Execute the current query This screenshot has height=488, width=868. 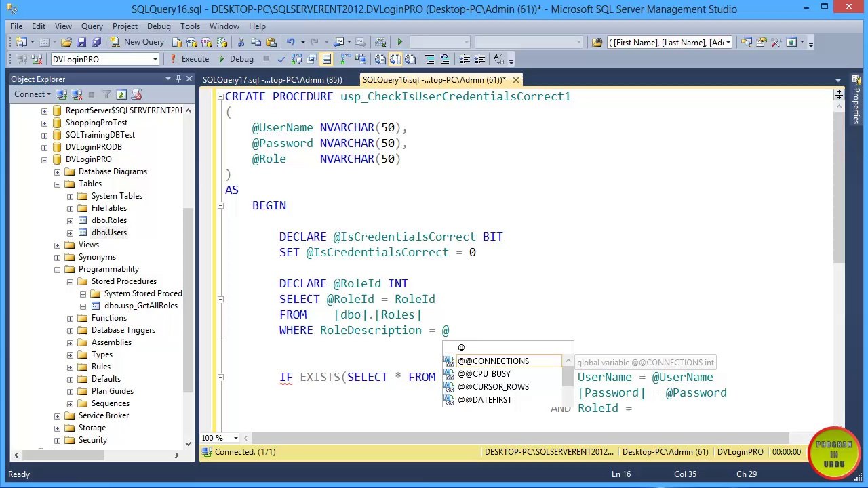189,59
